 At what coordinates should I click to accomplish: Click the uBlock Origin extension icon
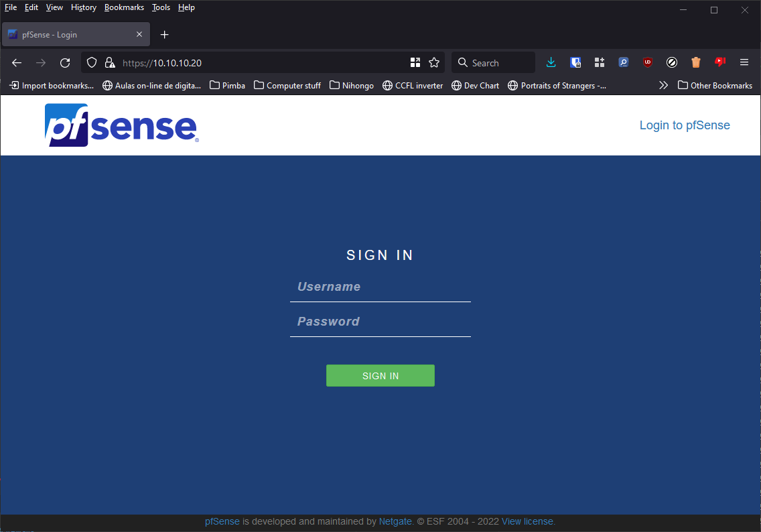pos(647,62)
